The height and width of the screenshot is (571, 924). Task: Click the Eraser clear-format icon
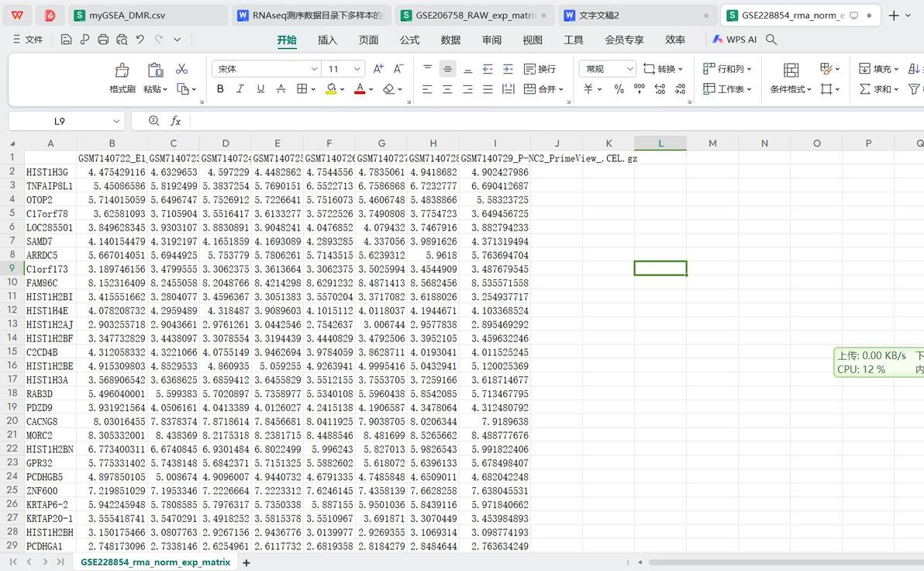[x=388, y=89]
